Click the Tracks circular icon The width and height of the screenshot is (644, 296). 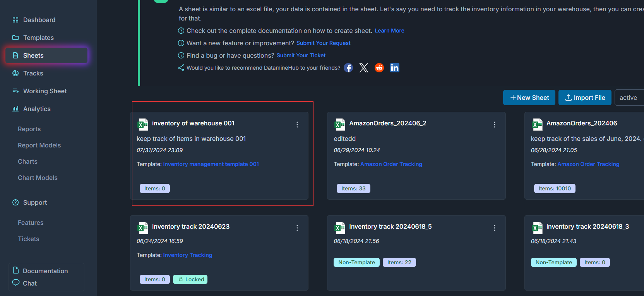pos(15,73)
